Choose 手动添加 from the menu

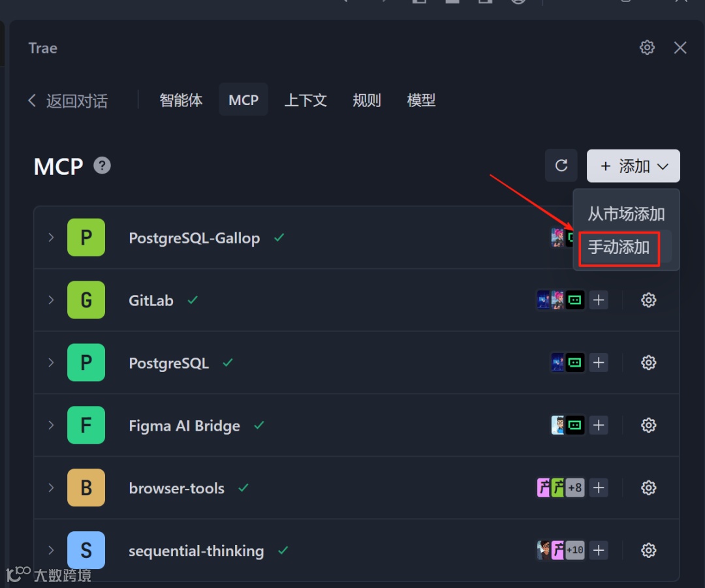click(x=619, y=247)
